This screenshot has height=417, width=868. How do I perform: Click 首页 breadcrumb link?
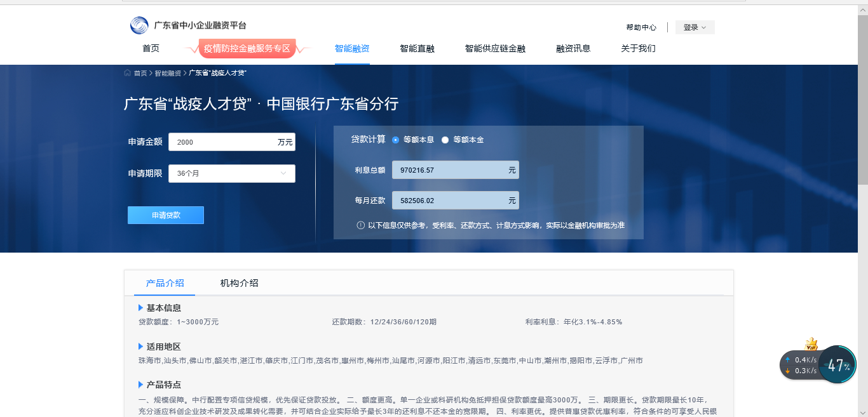click(x=140, y=73)
